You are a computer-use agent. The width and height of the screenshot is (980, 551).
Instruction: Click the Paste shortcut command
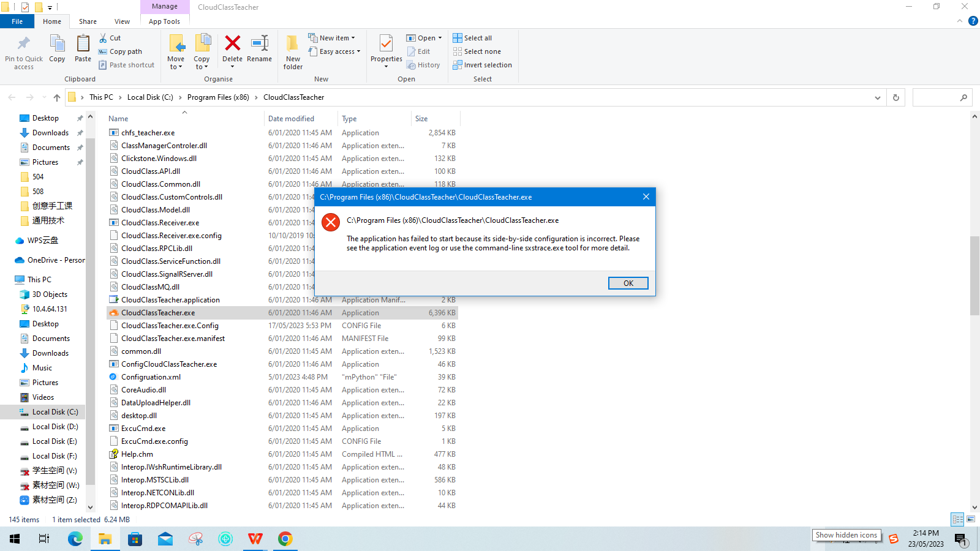[x=126, y=65]
